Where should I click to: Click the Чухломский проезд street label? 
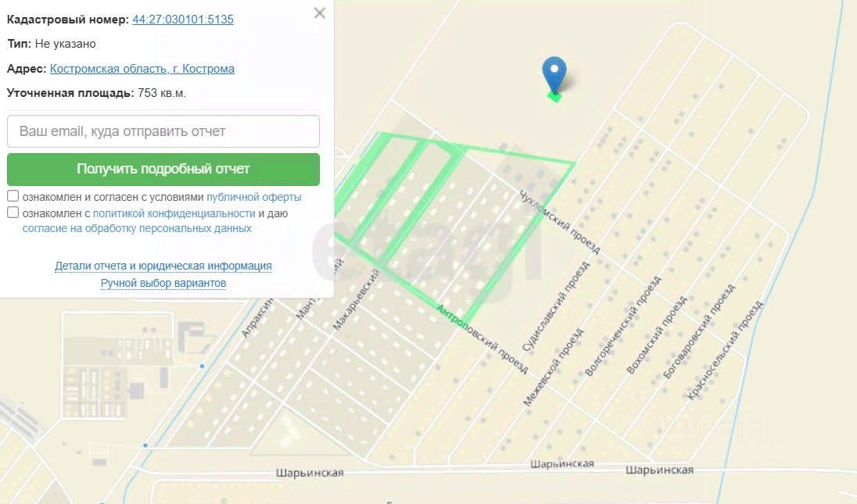[x=559, y=222]
